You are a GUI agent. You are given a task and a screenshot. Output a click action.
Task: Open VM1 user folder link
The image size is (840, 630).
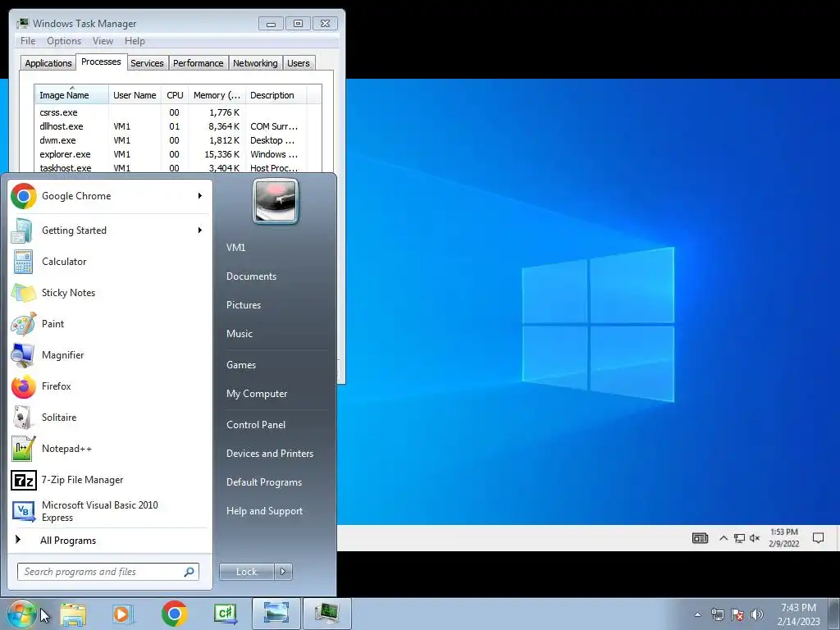[235, 248]
